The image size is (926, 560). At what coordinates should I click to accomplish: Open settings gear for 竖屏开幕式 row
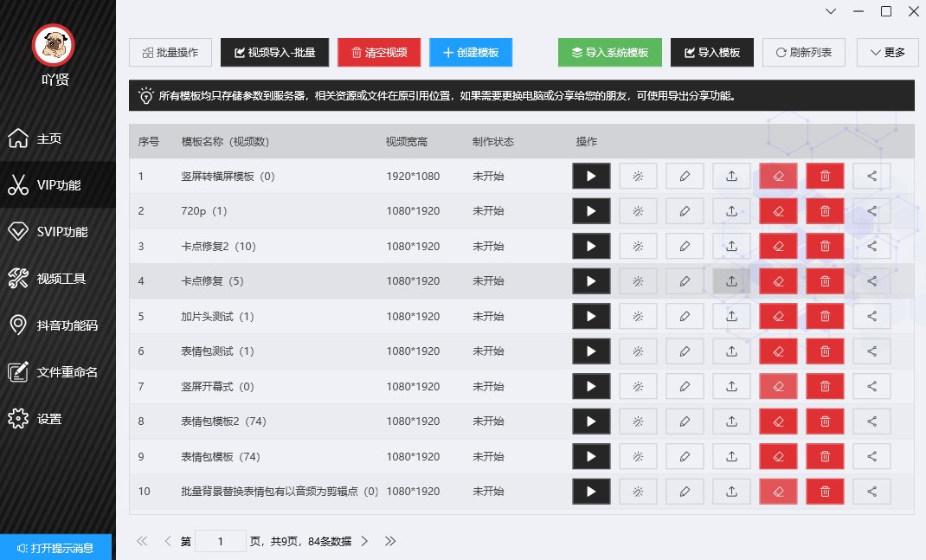click(638, 386)
